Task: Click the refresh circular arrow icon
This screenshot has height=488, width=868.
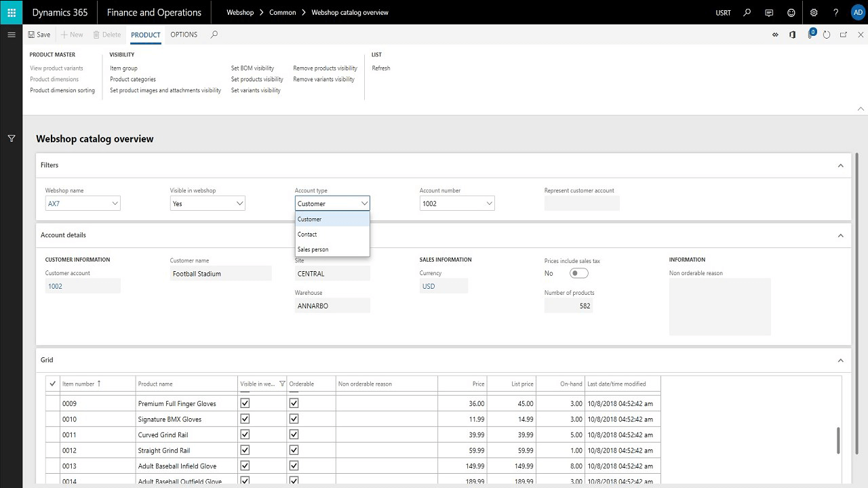Action: point(827,35)
